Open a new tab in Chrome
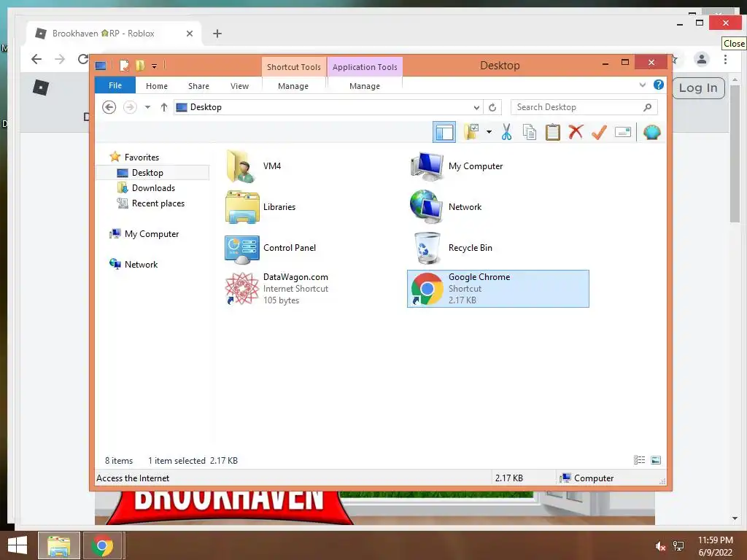The height and width of the screenshot is (560, 747). (x=217, y=34)
